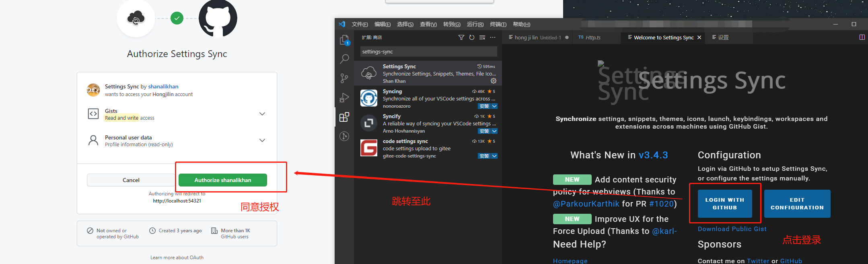
Task: Click the filter extensions icon
Action: pyautogui.click(x=461, y=37)
